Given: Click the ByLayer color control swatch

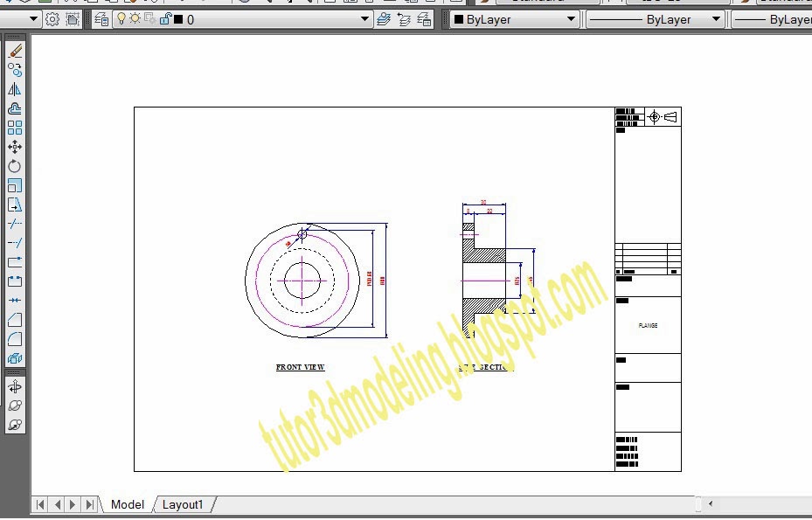Looking at the screenshot, I should 459,20.
